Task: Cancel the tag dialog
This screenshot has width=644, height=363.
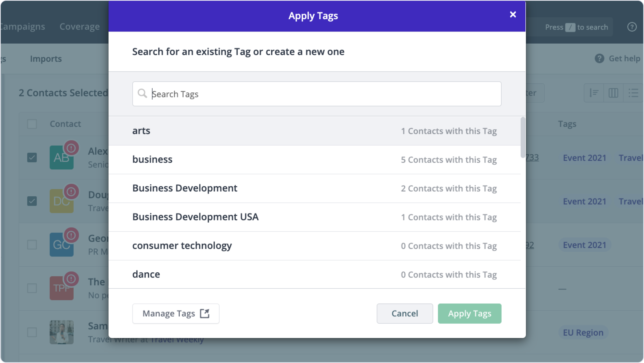Action: click(x=405, y=313)
